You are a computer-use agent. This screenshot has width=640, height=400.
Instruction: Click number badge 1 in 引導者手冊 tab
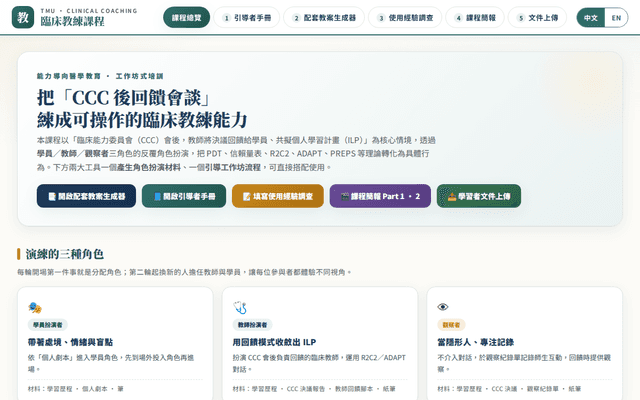(x=227, y=18)
